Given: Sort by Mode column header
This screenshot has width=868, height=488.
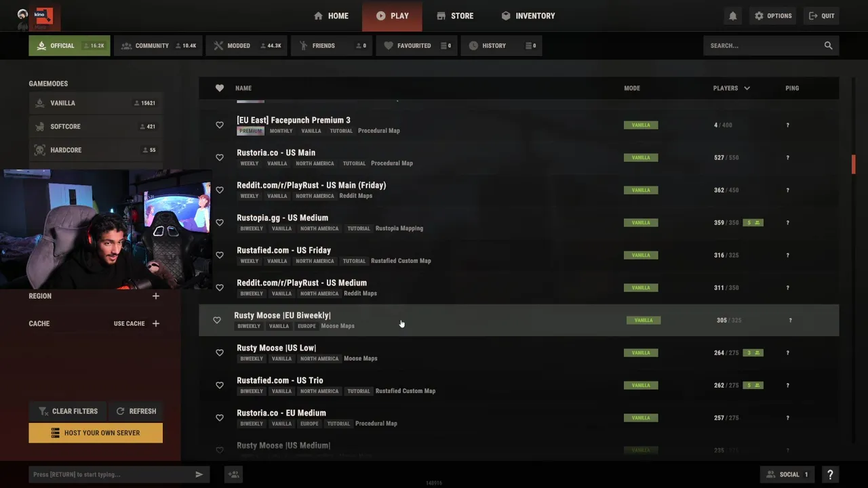Looking at the screenshot, I should [x=632, y=88].
